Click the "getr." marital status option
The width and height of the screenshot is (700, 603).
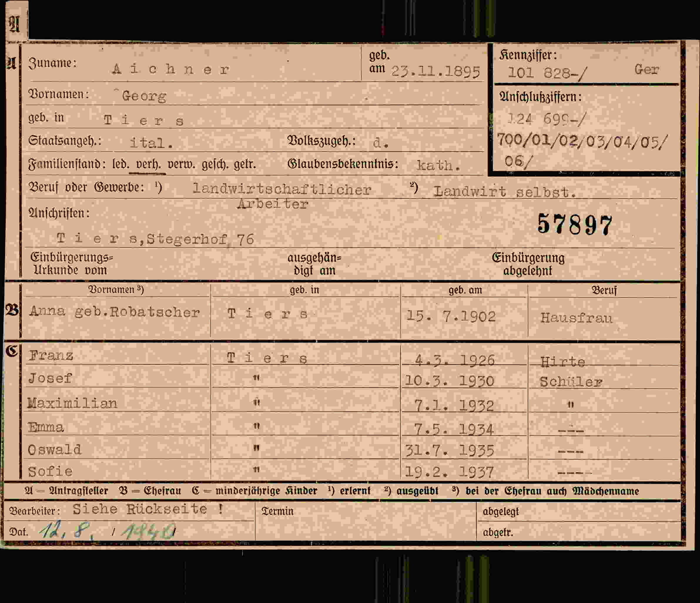pyautogui.click(x=245, y=164)
